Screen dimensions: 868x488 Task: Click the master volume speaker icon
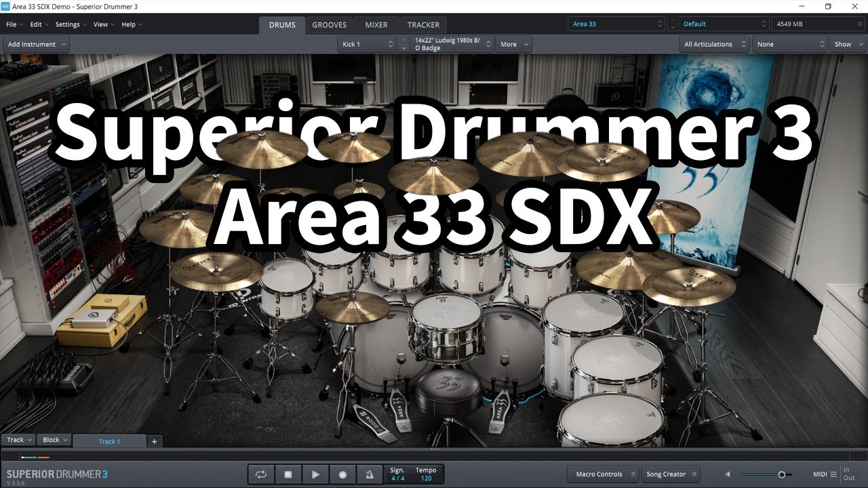[728, 474]
